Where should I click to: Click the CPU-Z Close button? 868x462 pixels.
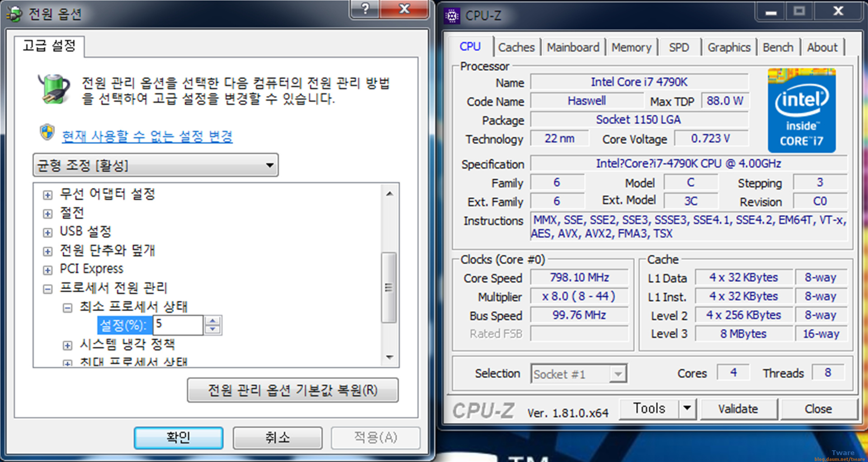pos(818,409)
